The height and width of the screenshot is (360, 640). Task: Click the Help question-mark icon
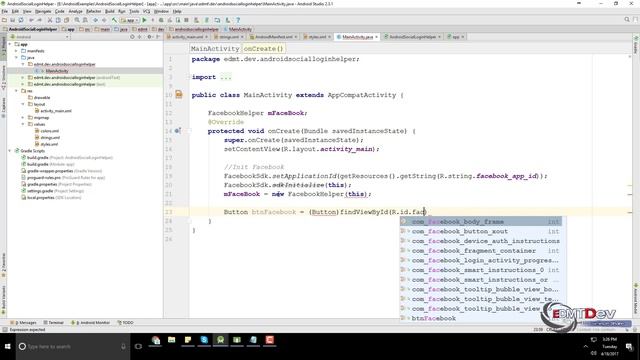pyautogui.click(x=238, y=20)
